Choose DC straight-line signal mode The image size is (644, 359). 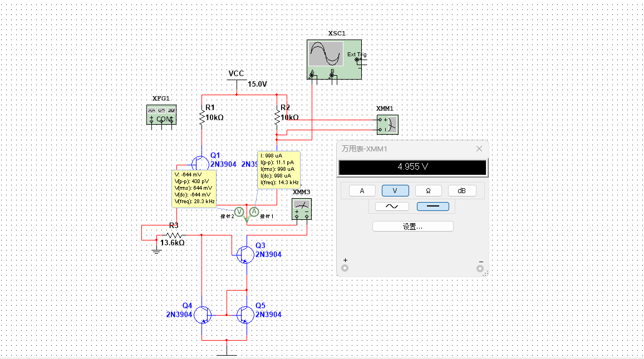433,206
